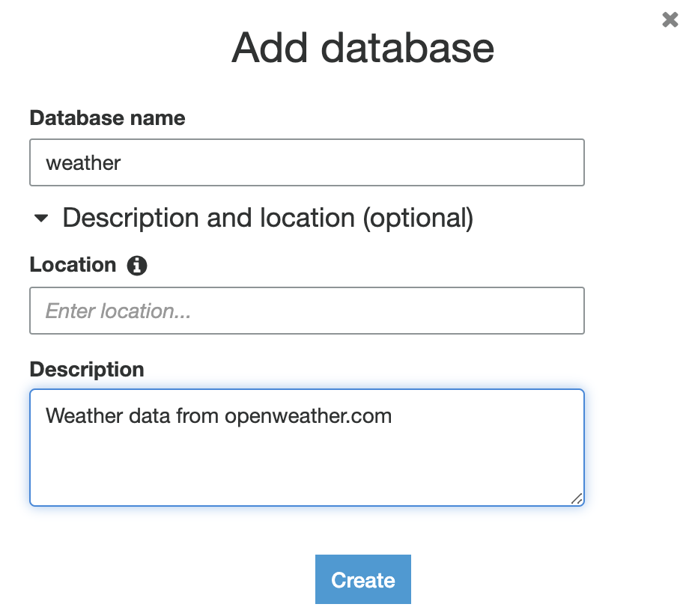Screen dimensions: 692x616
Task: Focus the Database name input field
Action: [x=306, y=162]
